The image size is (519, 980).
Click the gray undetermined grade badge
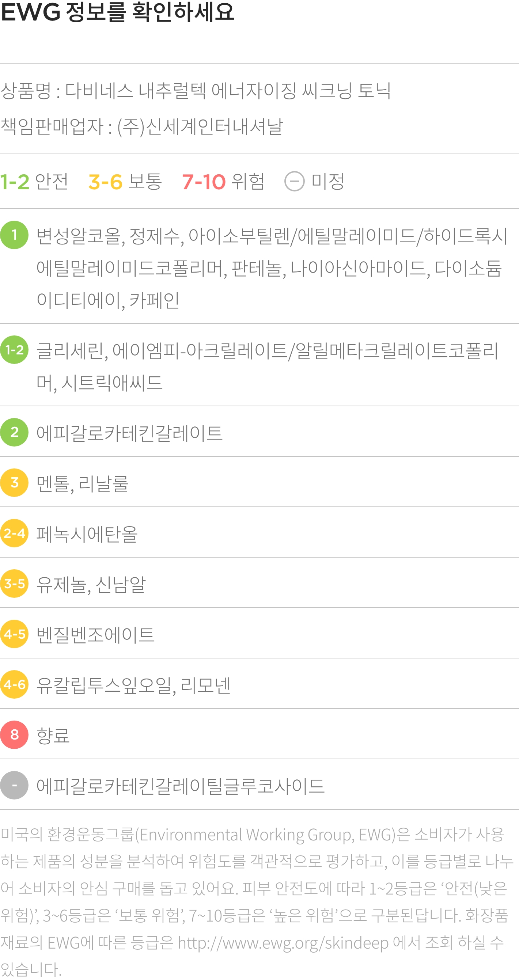(x=14, y=785)
